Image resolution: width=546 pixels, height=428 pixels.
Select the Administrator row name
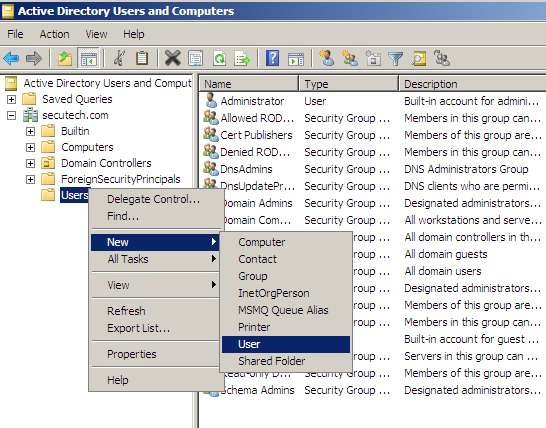coord(252,101)
